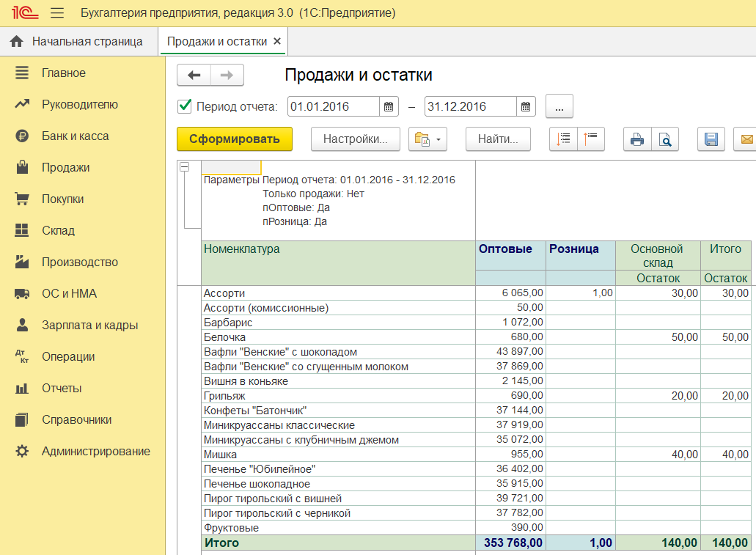This screenshot has width=756, height=555.
Task: Click the bar chart Отчеты icon
Action: 22,388
